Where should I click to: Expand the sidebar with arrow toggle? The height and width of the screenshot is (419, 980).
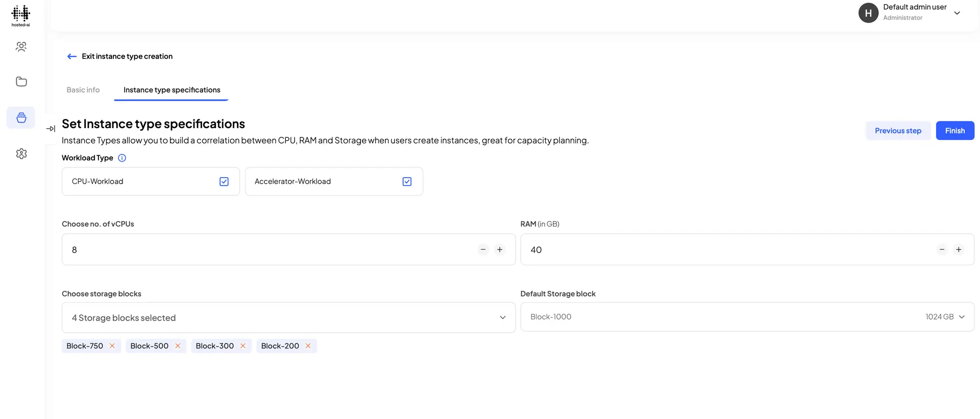51,129
